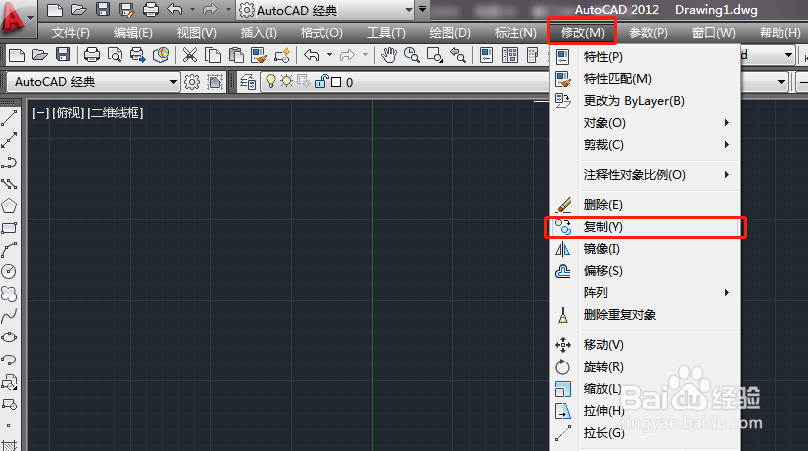Click the Plot printer icon
This screenshot has height=451, width=808.
coord(92,55)
